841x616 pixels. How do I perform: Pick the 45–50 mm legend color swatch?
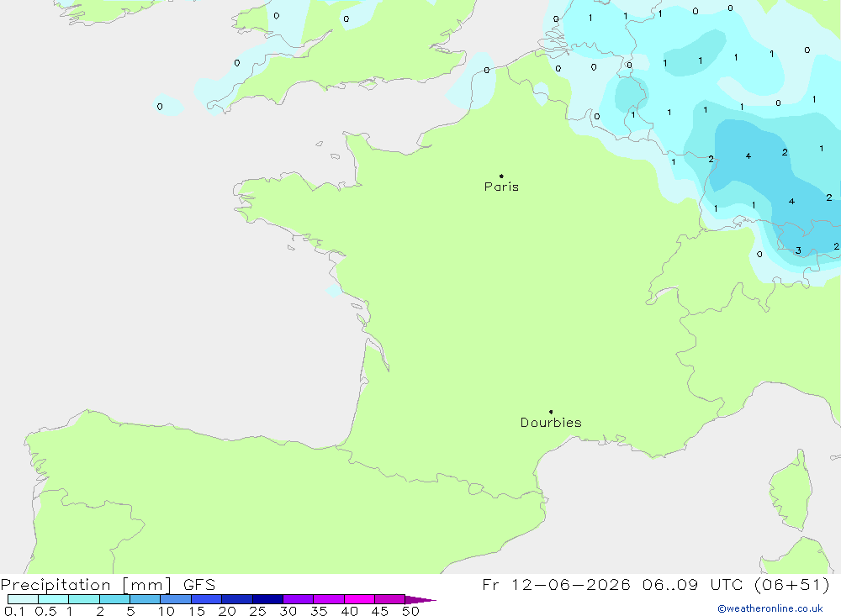390,599
